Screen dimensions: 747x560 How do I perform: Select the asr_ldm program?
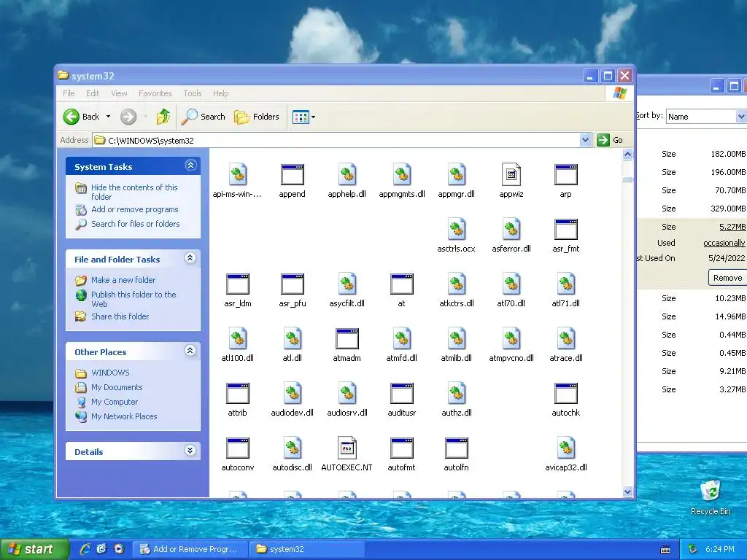pyautogui.click(x=238, y=289)
